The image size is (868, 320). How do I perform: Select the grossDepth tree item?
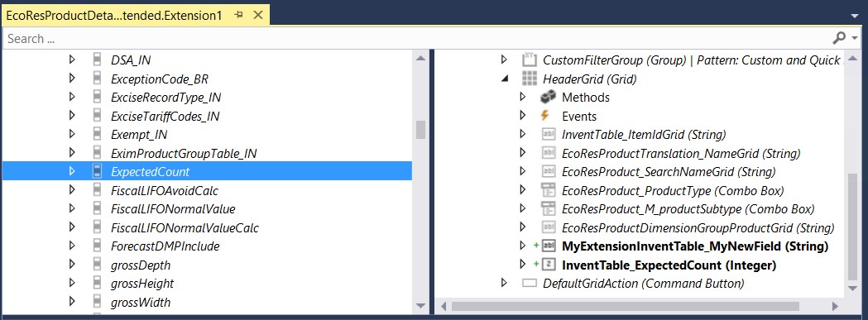(x=141, y=265)
